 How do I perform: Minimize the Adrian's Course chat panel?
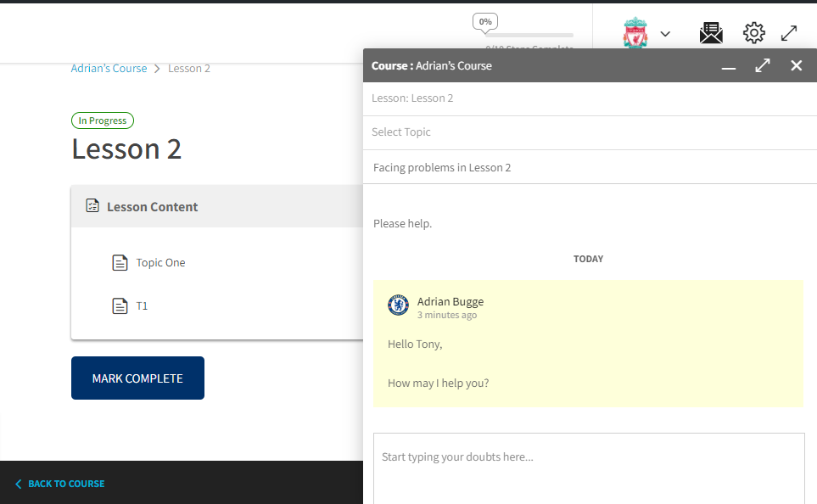click(x=729, y=66)
